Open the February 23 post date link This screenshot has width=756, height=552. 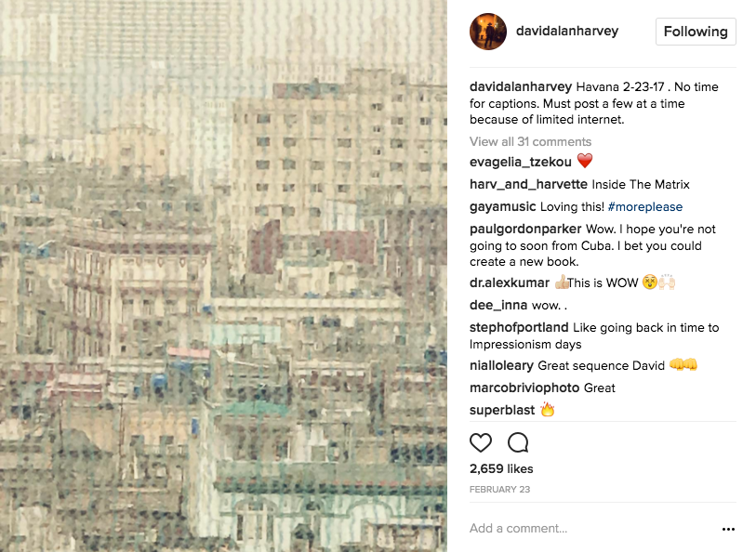[499, 490]
